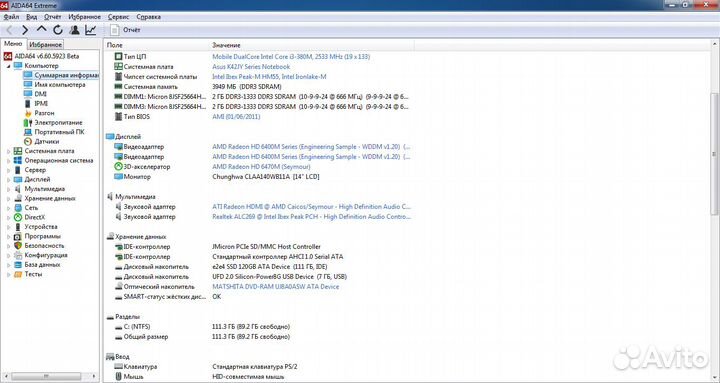Click the Конфигурация icon in tree
Image resolution: width=720 pixels, height=383 pixels.
pos(17,255)
